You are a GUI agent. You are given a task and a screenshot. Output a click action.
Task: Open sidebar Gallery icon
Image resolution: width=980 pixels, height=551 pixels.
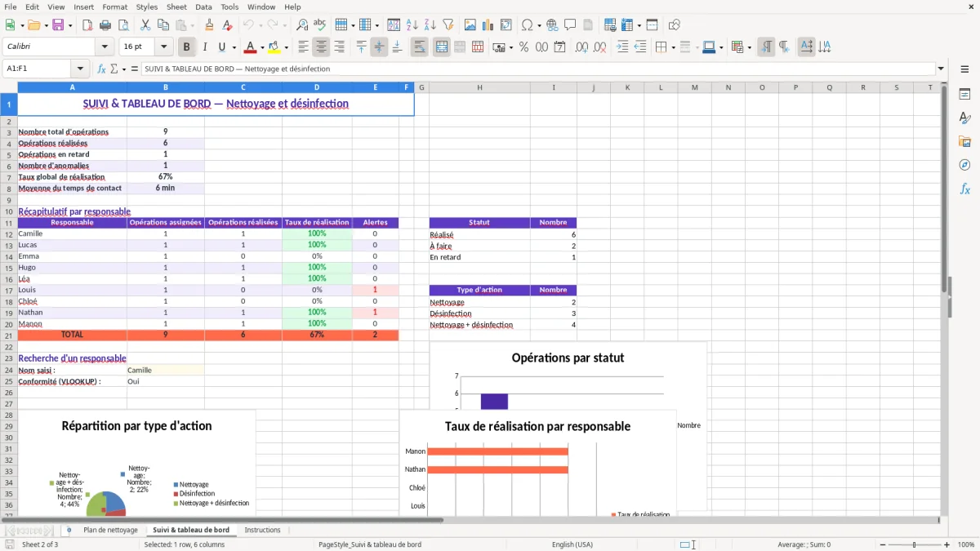pyautogui.click(x=964, y=141)
